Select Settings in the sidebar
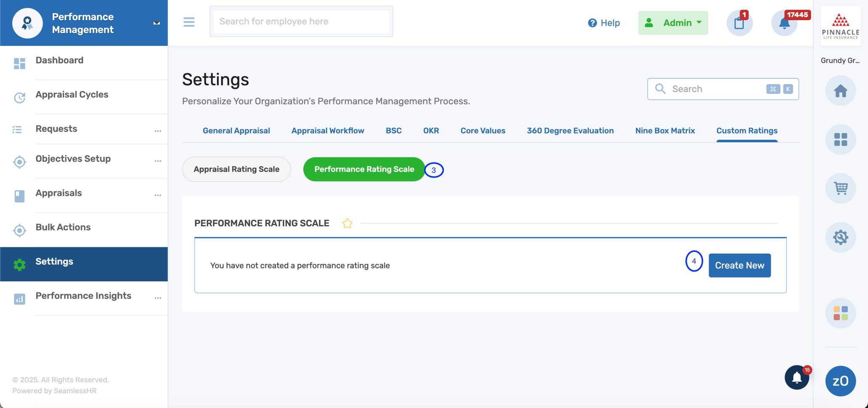The width and height of the screenshot is (868, 408). tap(84, 264)
